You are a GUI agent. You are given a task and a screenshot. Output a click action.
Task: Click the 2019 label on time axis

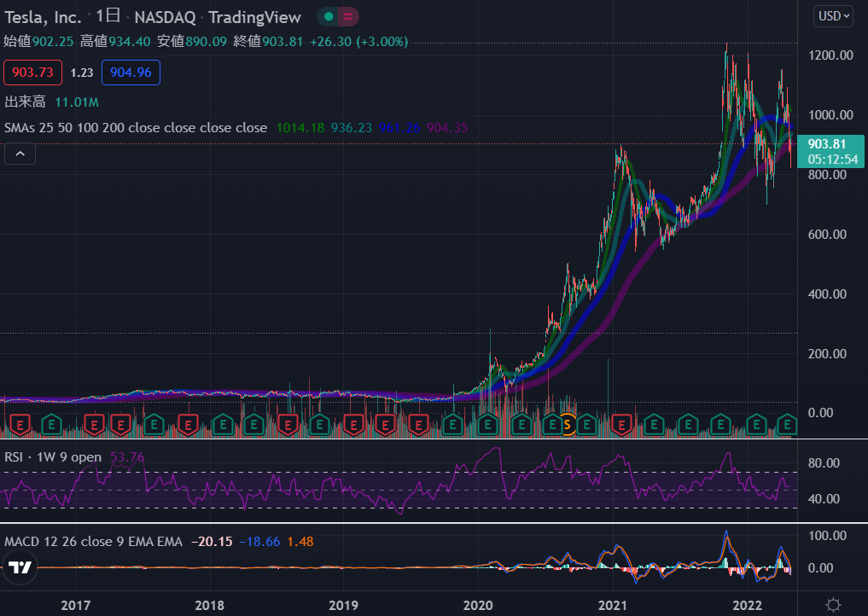(343, 606)
